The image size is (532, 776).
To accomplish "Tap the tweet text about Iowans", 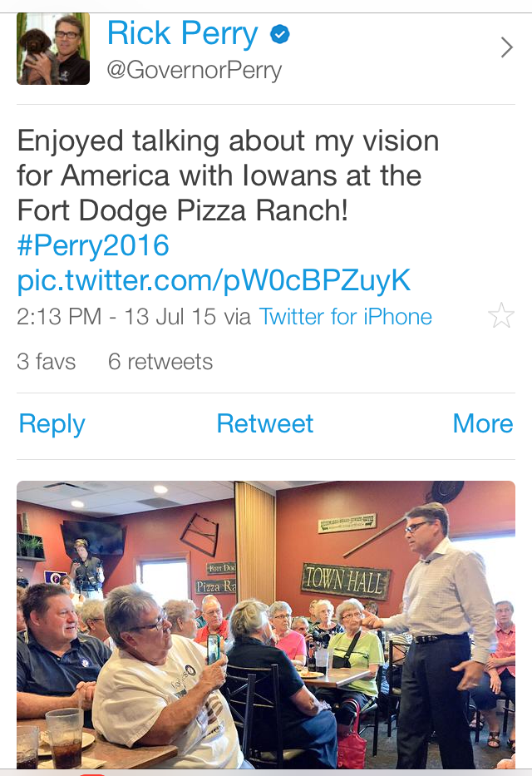I will coord(228,175).
